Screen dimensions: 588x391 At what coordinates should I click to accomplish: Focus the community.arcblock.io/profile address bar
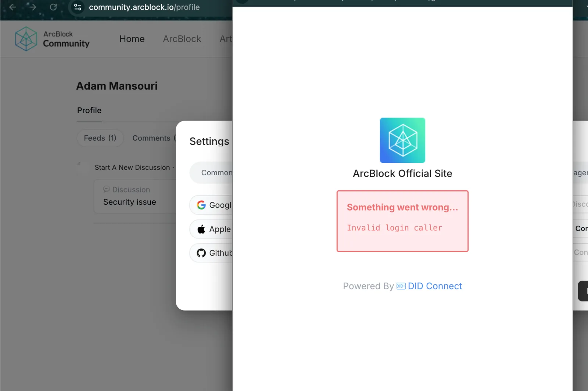144,7
